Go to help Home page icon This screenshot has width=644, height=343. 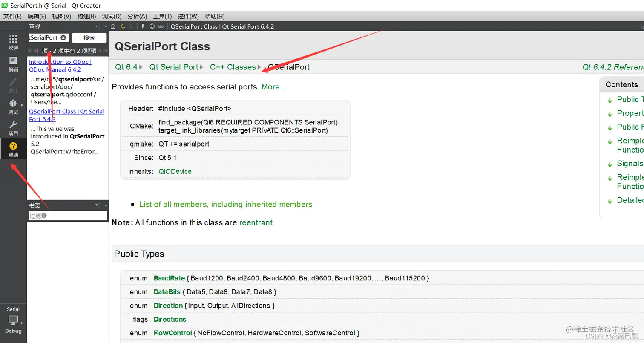[113, 26]
